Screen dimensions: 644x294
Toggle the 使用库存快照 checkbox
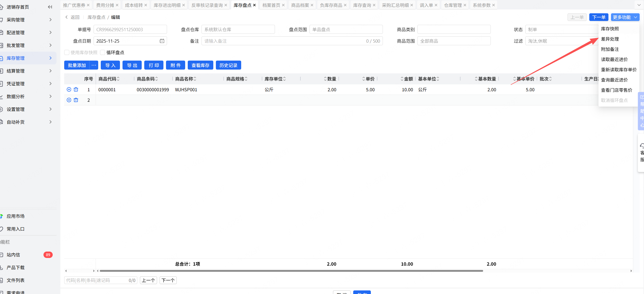[67, 52]
